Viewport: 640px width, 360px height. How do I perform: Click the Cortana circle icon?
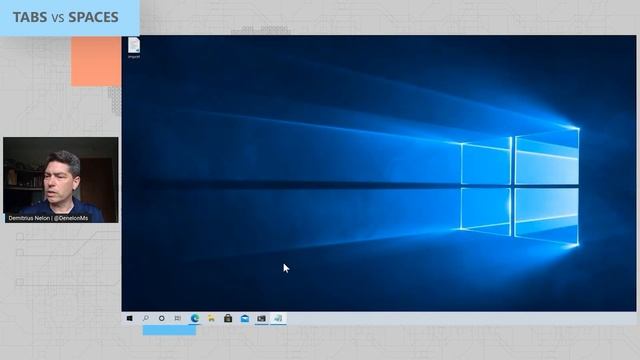click(x=162, y=318)
